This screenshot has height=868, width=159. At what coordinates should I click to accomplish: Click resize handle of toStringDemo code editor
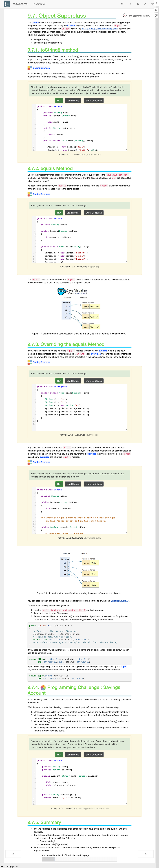[x=126, y=149]
